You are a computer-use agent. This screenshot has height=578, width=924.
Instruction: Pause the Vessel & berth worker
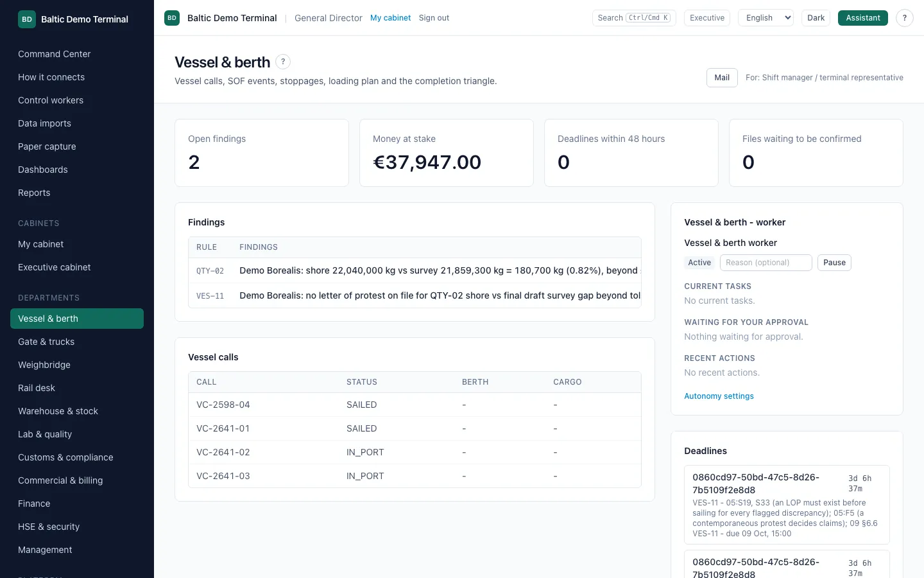[834, 263]
